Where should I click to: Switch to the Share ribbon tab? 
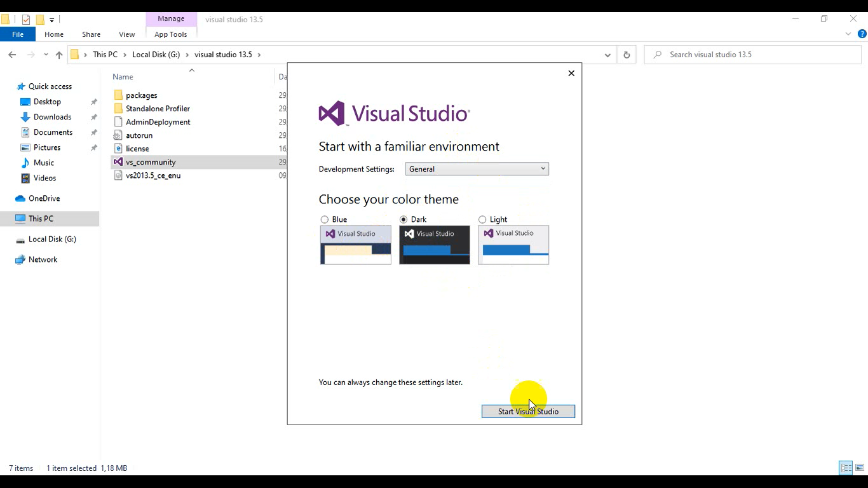[x=91, y=34]
